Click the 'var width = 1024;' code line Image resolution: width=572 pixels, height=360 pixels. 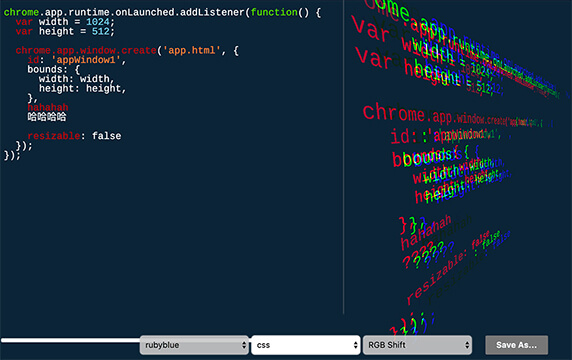pos(65,22)
